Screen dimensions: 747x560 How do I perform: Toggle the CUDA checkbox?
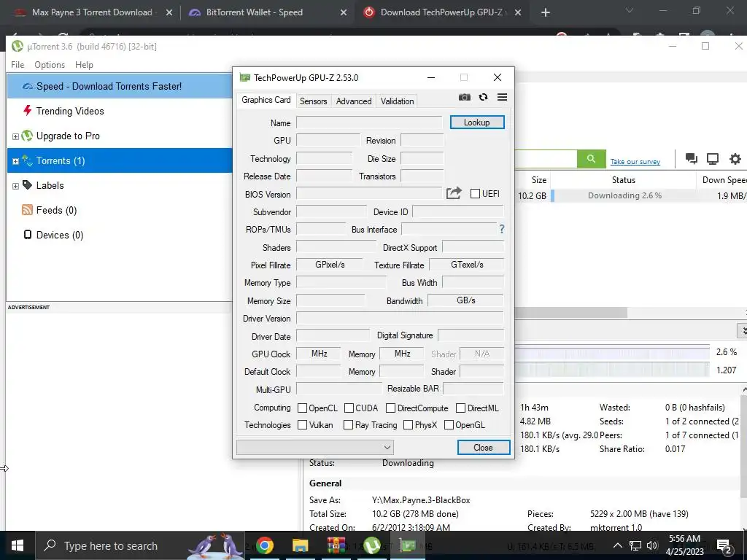tap(349, 408)
